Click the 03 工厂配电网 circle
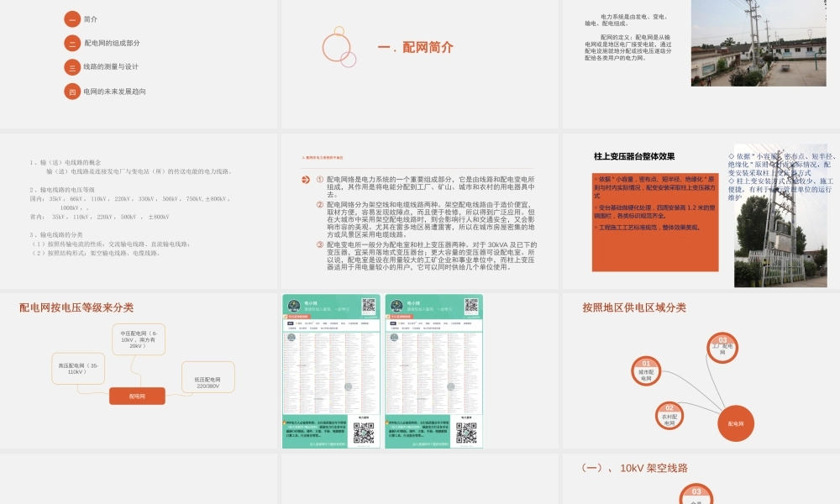Screen dimensions: 840x504 (x=722, y=347)
